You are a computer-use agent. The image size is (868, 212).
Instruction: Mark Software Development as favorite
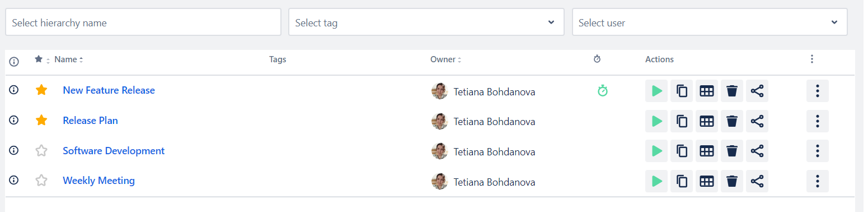point(41,150)
